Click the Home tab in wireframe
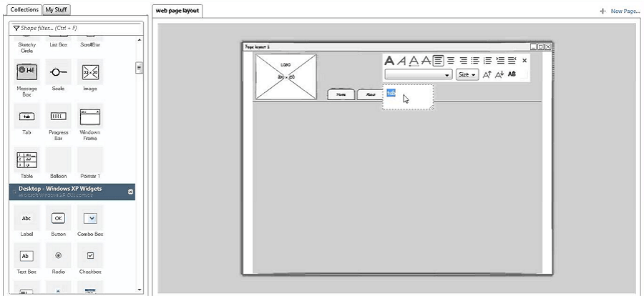The height and width of the screenshot is (296, 644). click(341, 94)
